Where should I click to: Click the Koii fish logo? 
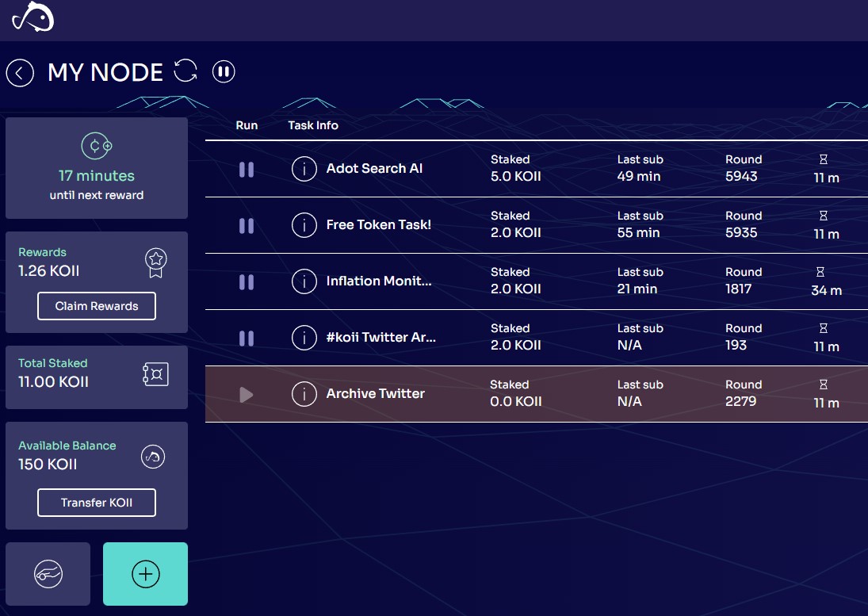[x=33, y=17]
